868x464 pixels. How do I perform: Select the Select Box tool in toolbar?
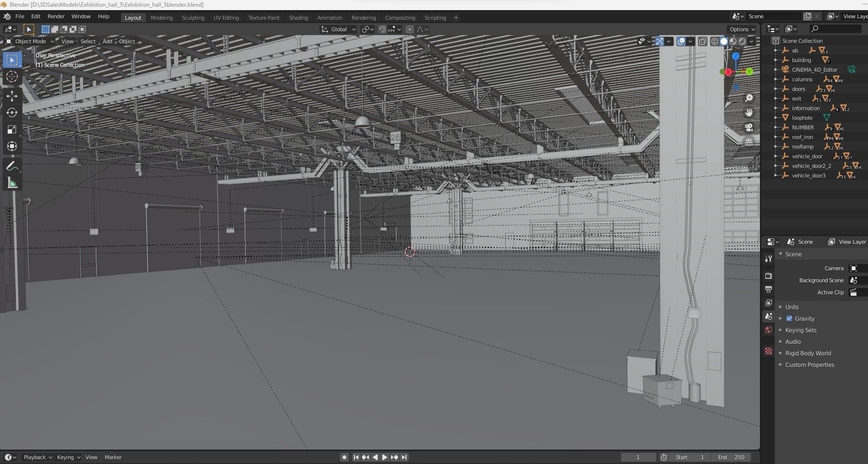coord(12,60)
